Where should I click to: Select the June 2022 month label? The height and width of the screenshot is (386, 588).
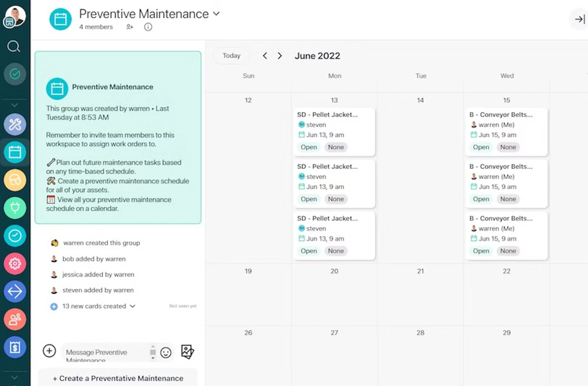tap(317, 56)
